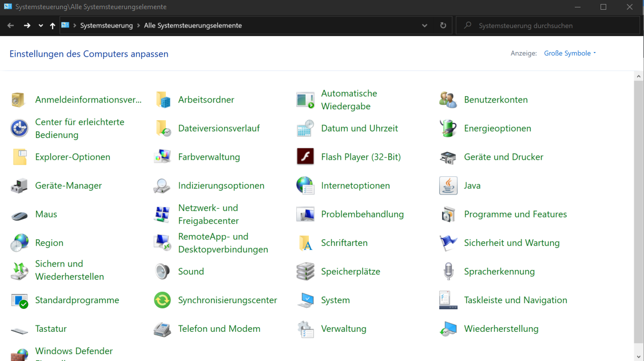Open the Große Symbole view dropdown
This screenshot has width=644, height=361.
(x=570, y=53)
